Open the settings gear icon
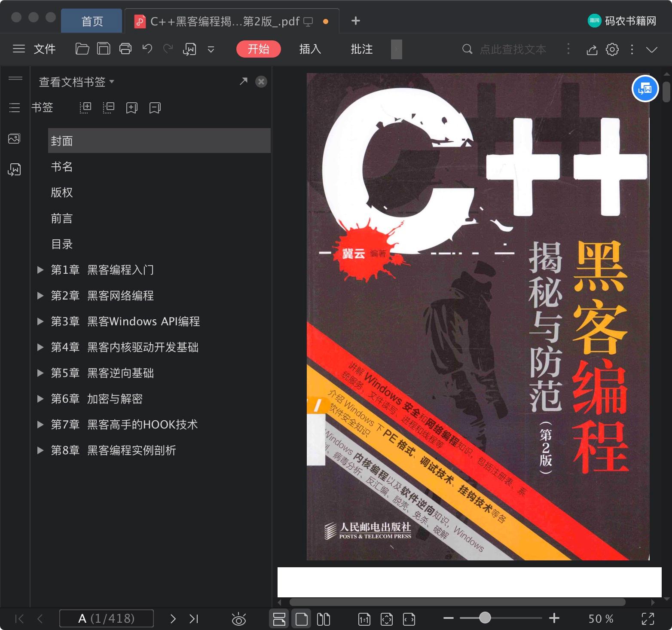 click(612, 49)
